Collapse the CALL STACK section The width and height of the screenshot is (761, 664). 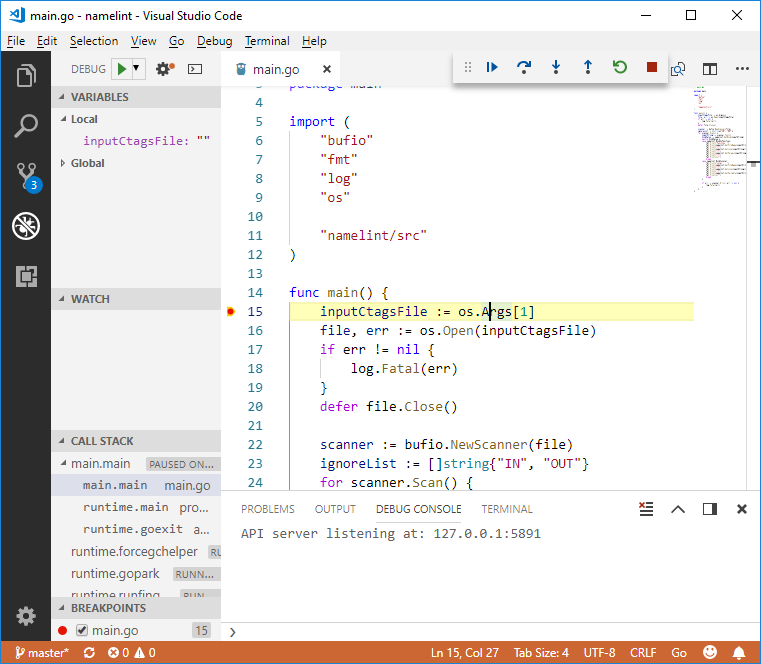click(136, 441)
